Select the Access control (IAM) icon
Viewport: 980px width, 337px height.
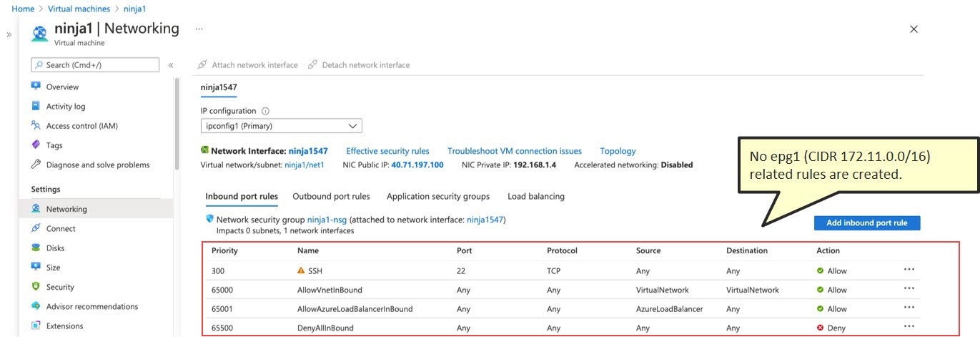36,125
